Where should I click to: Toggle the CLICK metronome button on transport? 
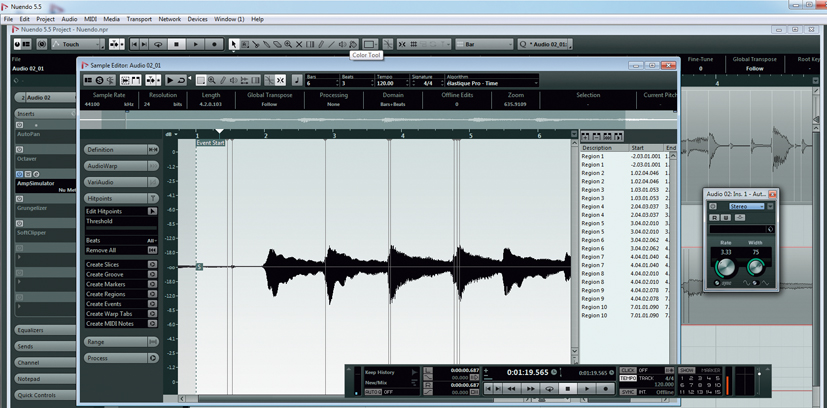(x=628, y=371)
